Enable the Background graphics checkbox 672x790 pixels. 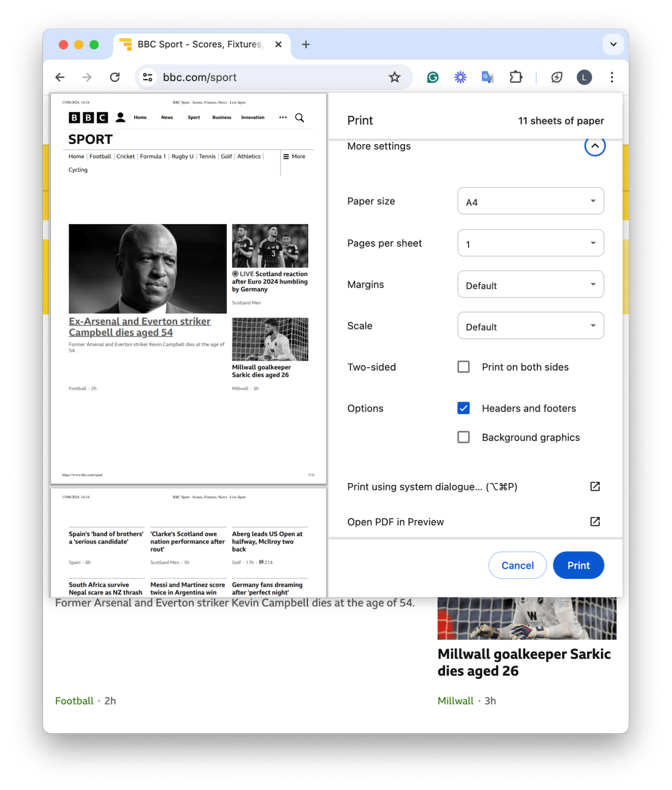(463, 437)
